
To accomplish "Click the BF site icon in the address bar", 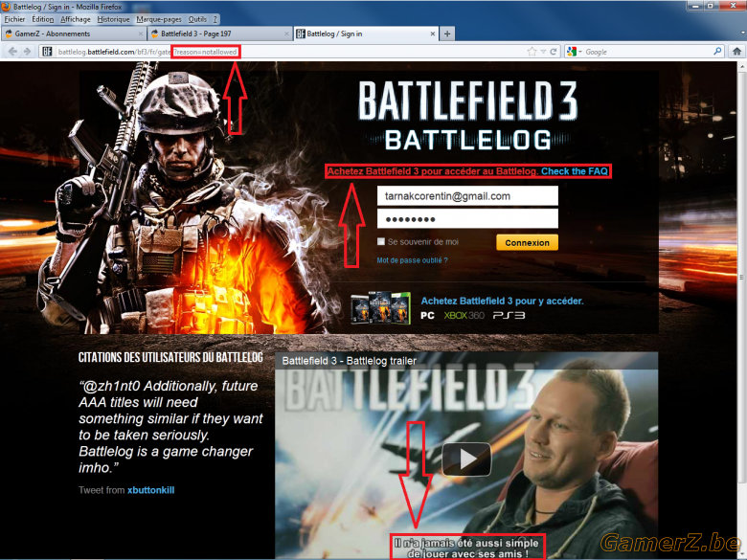I will point(47,52).
